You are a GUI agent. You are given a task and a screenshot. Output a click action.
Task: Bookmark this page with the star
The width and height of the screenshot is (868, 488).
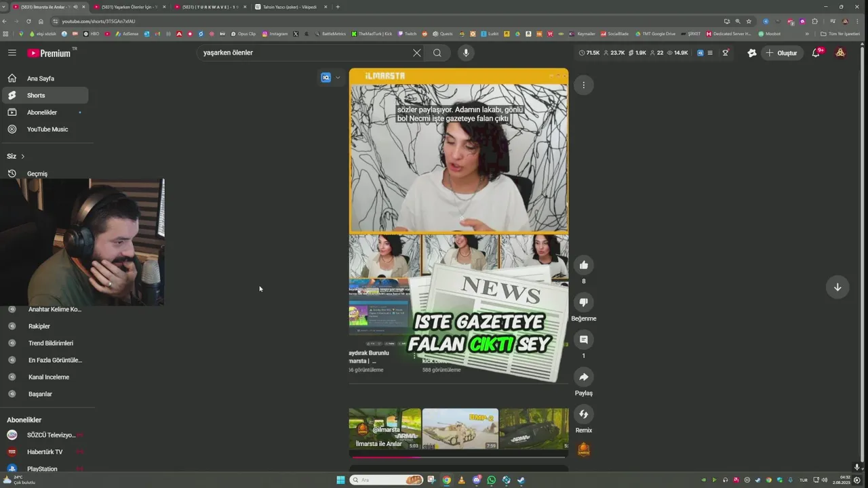(x=749, y=21)
